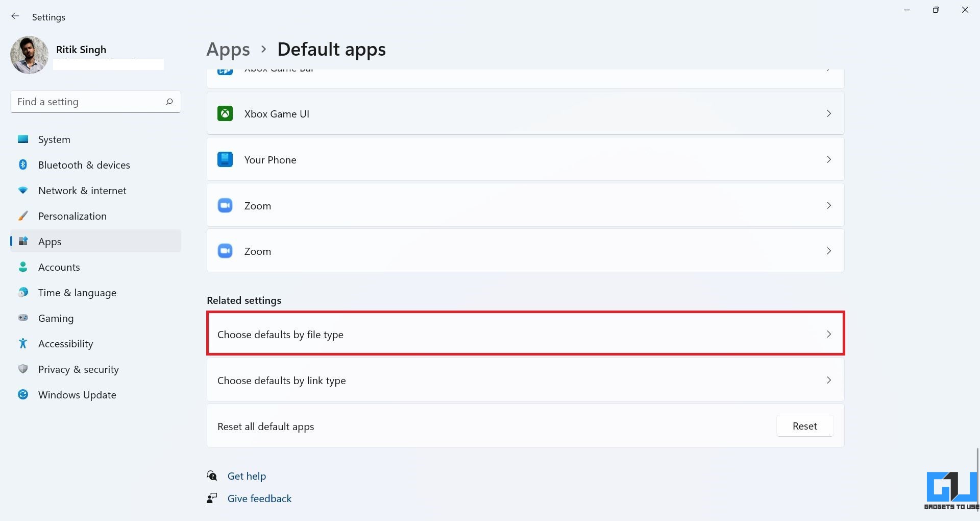The height and width of the screenshot is (521, 980).
Task: Open the Accounts settings category
Action: pyautogui.click(x=95, y=267)
